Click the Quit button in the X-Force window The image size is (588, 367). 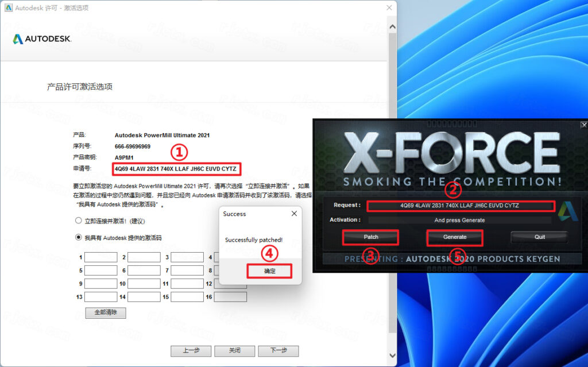pos(539,237)
